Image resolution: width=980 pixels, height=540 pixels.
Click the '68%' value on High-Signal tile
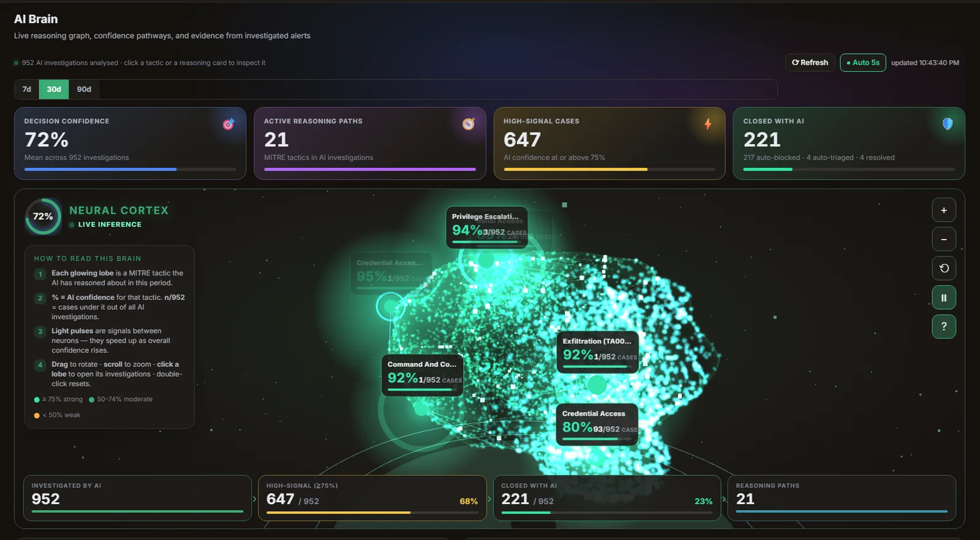click(469, 501)
